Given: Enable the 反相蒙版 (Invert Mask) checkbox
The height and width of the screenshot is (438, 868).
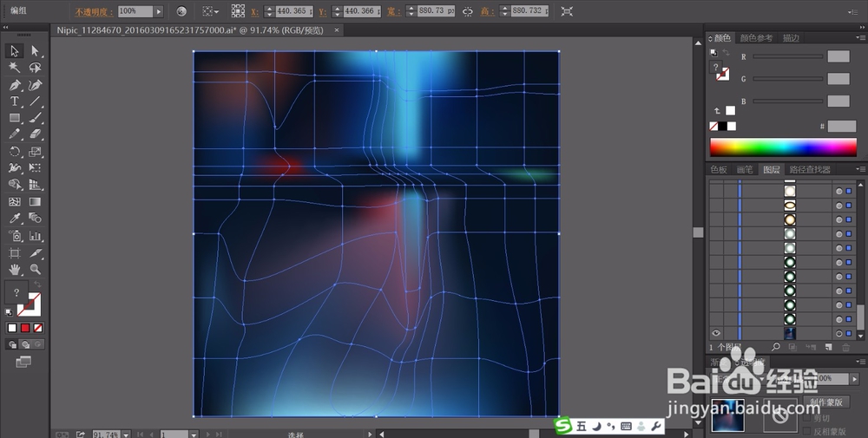Looking at the screenshot, I should pyautogui.click(x=807, y=431).
